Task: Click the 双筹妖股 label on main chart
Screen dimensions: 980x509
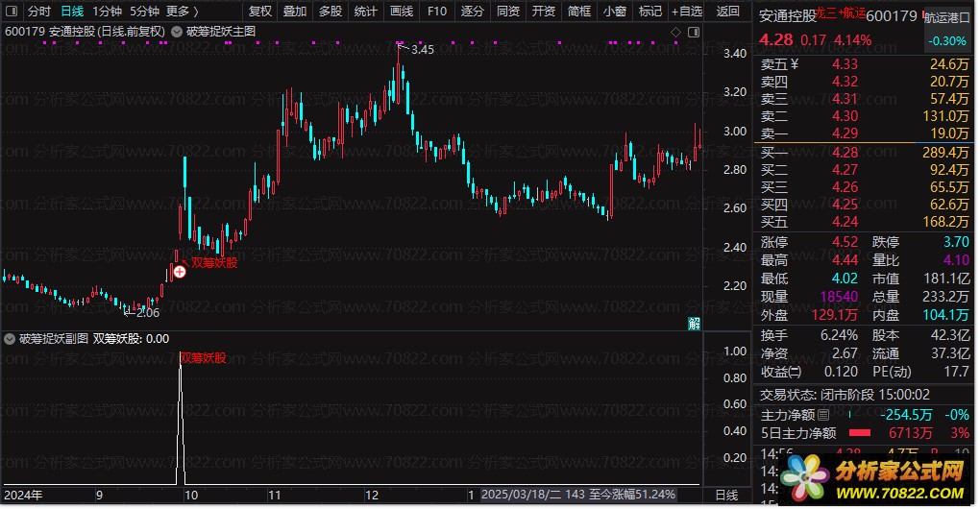Action: [214, 262]
